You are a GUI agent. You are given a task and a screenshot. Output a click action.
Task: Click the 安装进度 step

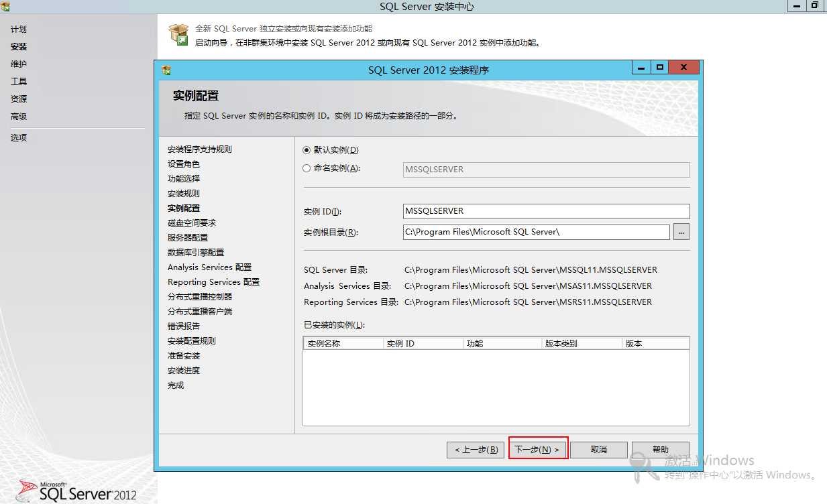coord(184,371)
